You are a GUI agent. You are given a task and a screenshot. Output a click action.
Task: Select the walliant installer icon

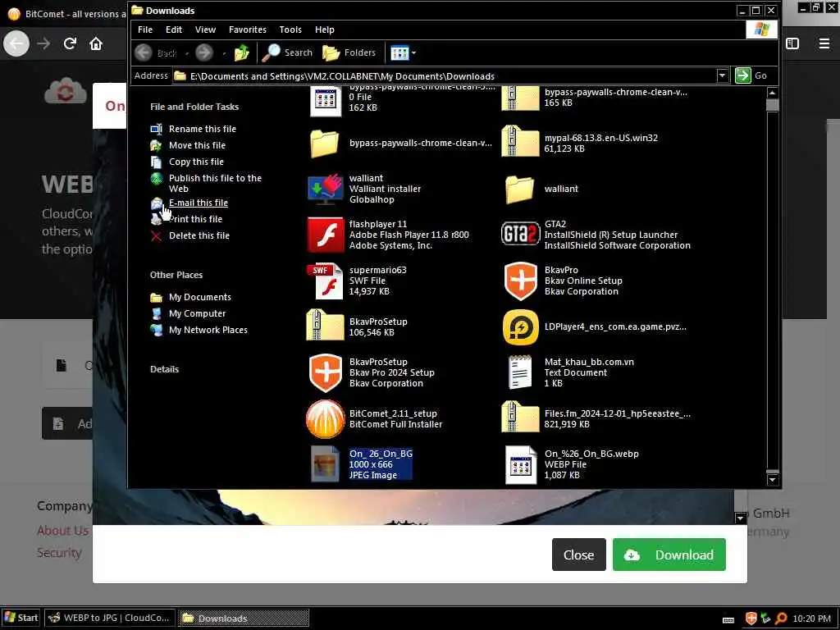[325, 189]
